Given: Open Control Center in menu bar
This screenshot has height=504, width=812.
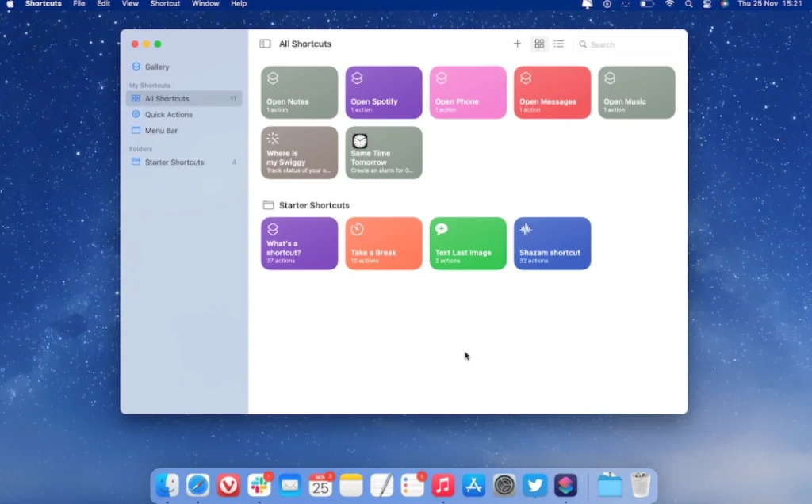Looking at the screenshot, I should point(707,4).
